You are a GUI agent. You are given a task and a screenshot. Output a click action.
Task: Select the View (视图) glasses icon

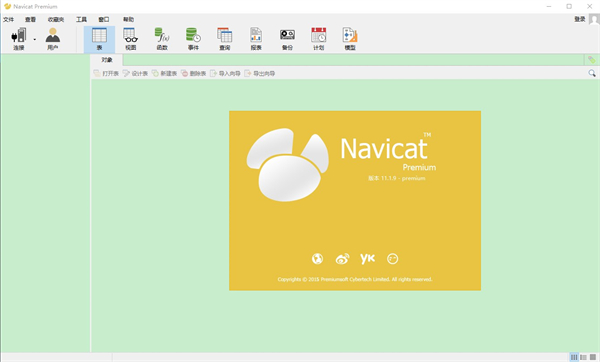[x=130, y=39]
